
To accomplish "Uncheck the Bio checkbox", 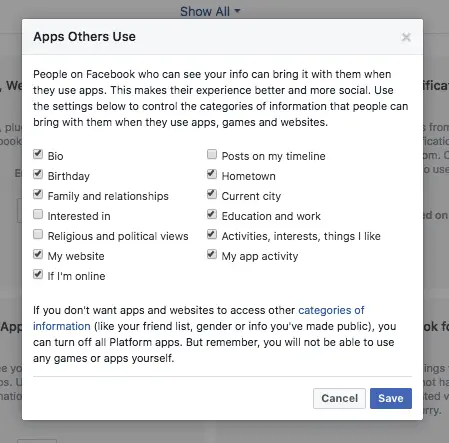I will point(38,154).
